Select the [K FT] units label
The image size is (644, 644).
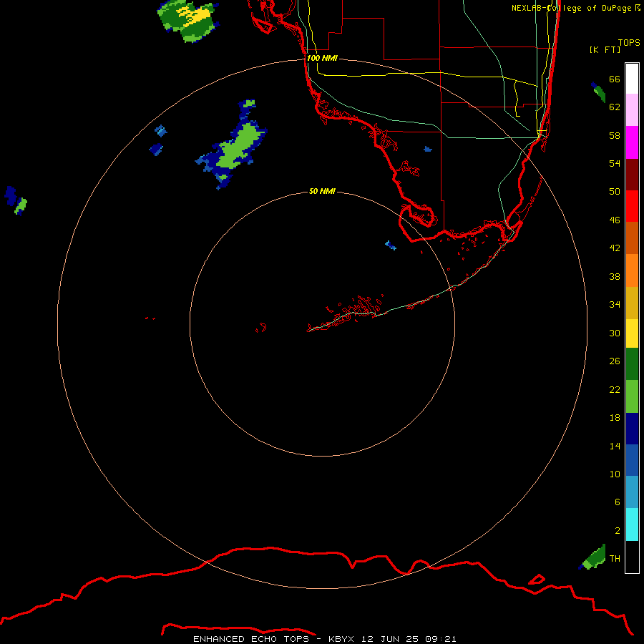click(605, 49)
